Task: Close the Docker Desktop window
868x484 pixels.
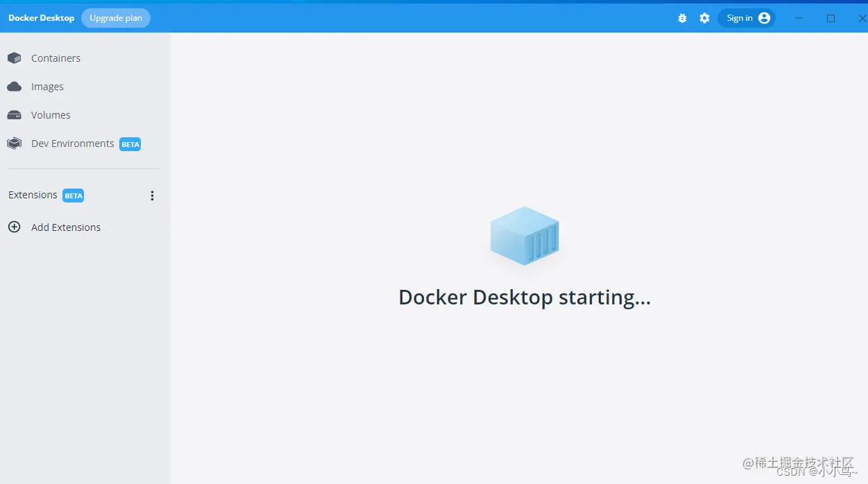Action: (x=862, y=18)
